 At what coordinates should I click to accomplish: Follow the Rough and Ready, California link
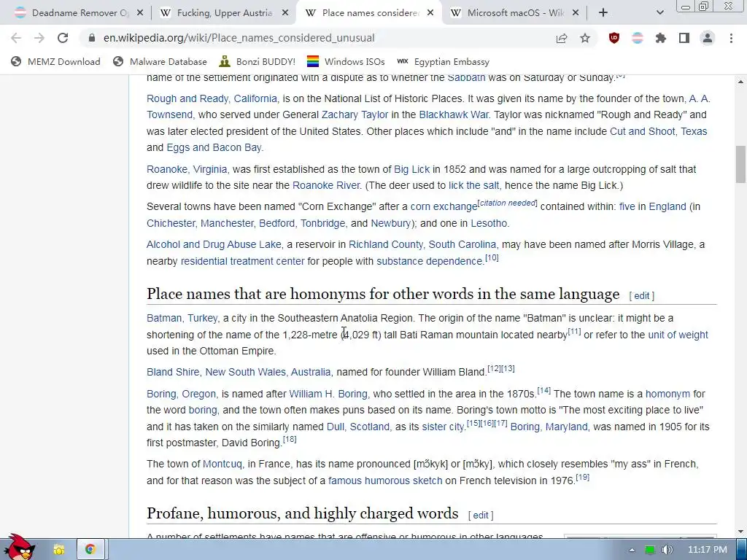click(x=212, y=98)
